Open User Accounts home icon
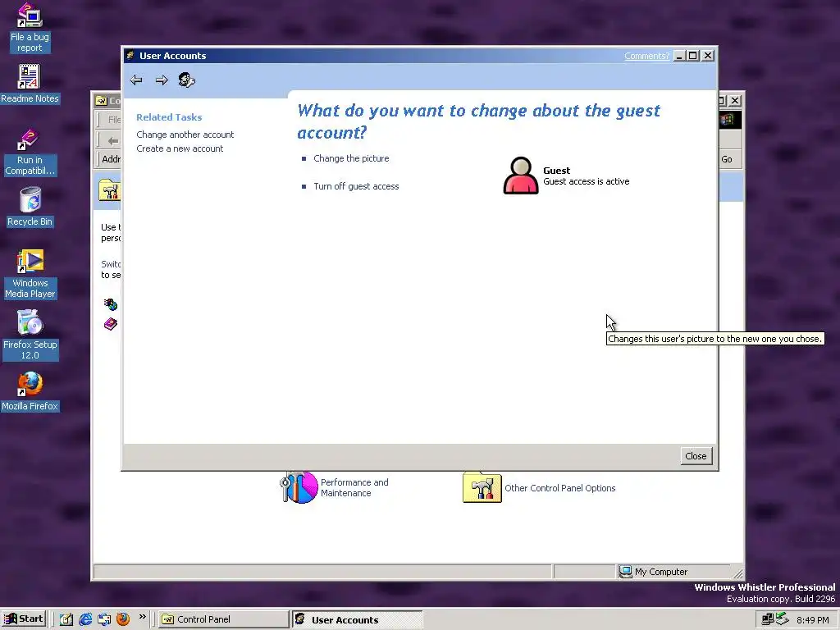 tap(186, 80)
